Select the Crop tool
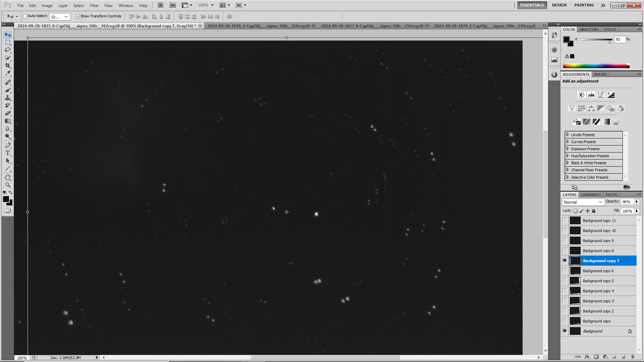Image resolution: width=644 pixels, height=362 pixels. coord(8,65)
